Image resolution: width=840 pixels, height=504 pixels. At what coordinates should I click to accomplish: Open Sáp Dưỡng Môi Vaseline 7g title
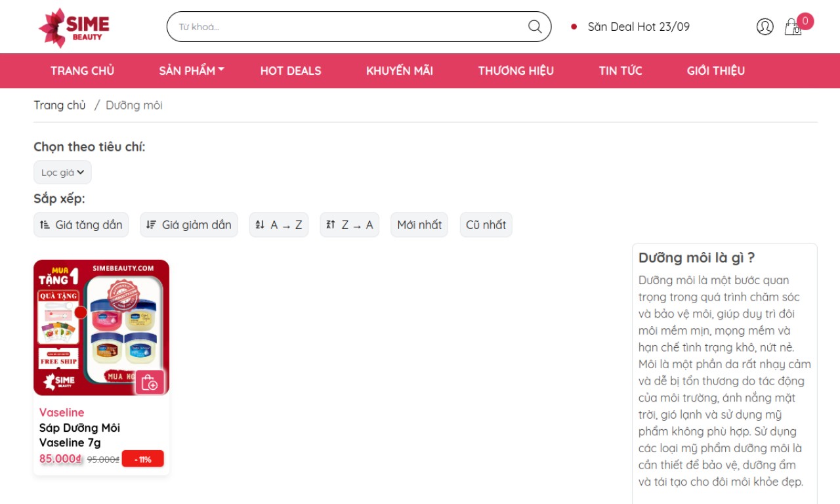coord(79,435)
